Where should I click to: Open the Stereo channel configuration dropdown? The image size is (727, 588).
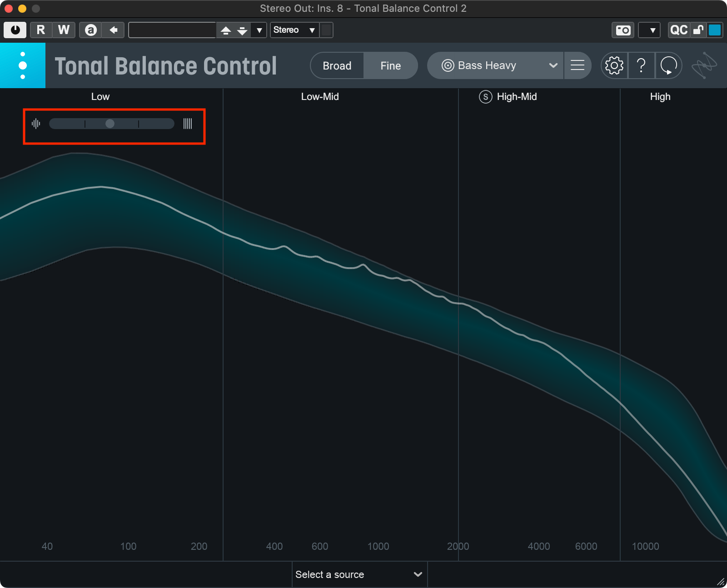294,30
